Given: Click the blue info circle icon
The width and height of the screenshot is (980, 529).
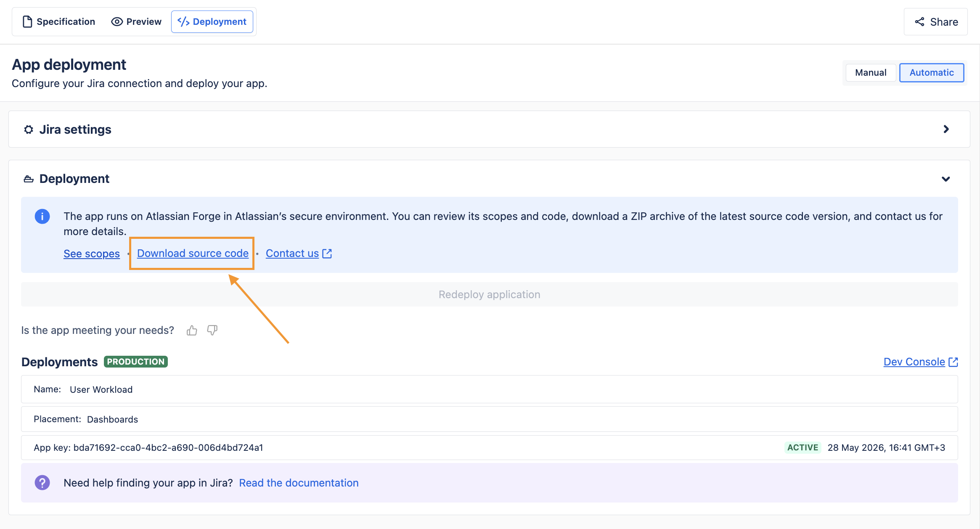Looking at the screenshot, I should point(42,217).
